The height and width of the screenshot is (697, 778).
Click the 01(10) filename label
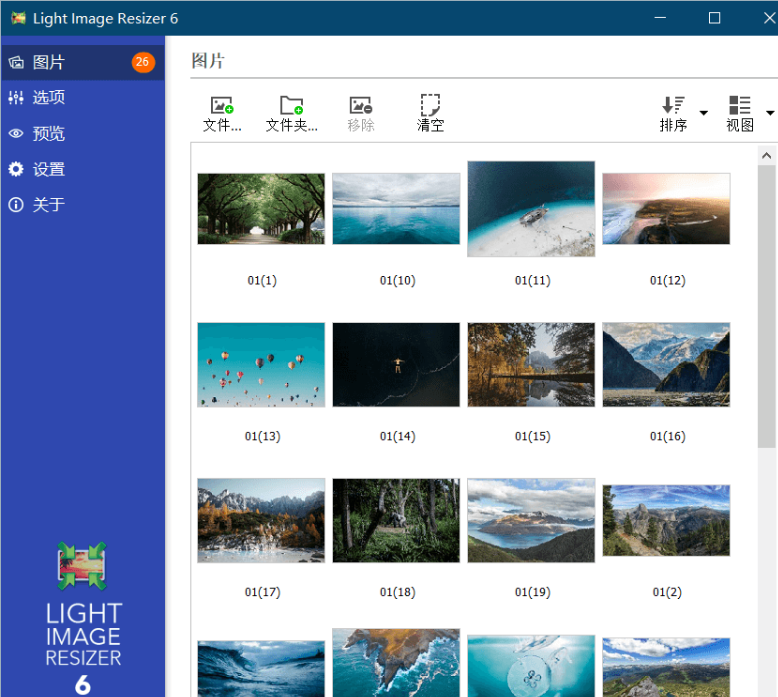coord(397,281)
